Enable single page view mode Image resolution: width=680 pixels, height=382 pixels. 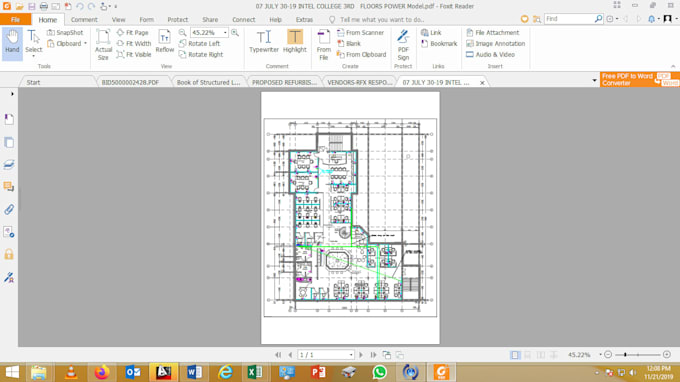pos(515,355)
